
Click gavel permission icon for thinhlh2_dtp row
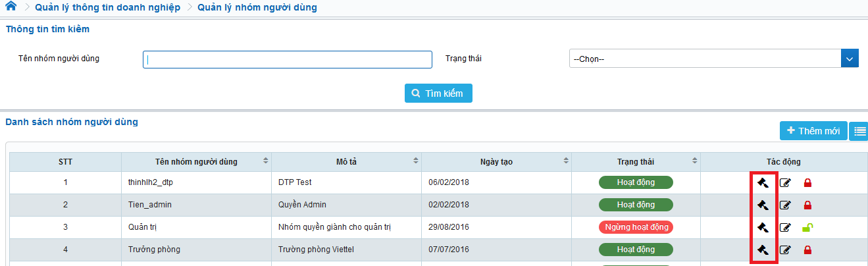pyautogui.click(x=763, y=183)
